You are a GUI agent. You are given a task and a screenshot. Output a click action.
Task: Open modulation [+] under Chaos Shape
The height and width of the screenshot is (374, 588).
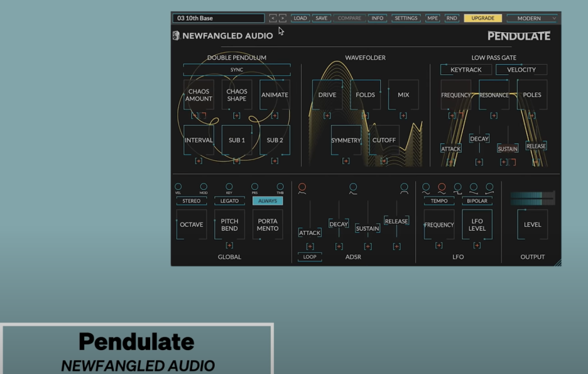[237, 116]
